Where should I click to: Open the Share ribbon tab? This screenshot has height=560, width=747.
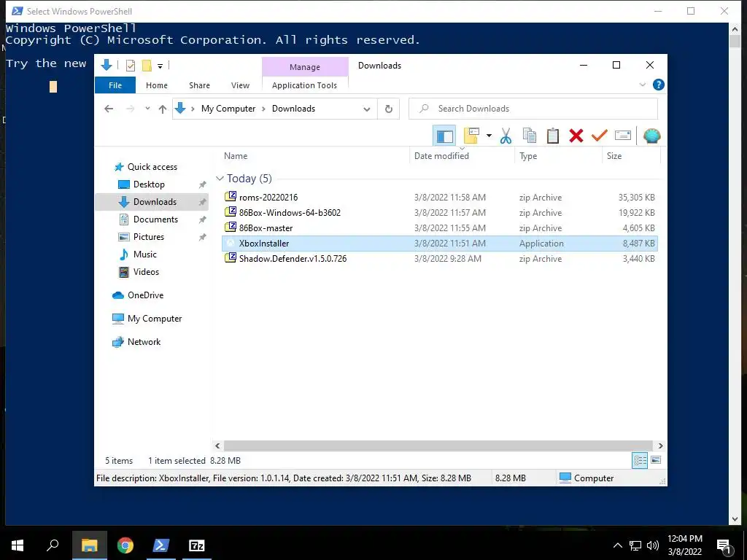[199, 85]
